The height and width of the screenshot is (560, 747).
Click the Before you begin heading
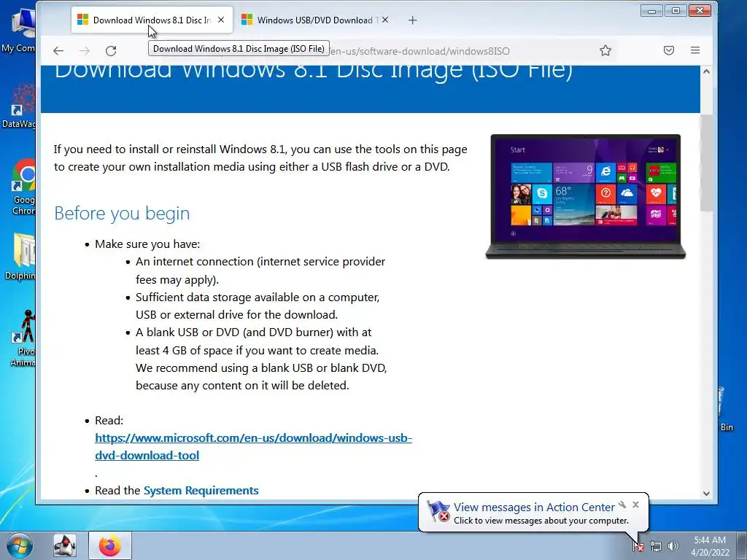click(122, 214)
